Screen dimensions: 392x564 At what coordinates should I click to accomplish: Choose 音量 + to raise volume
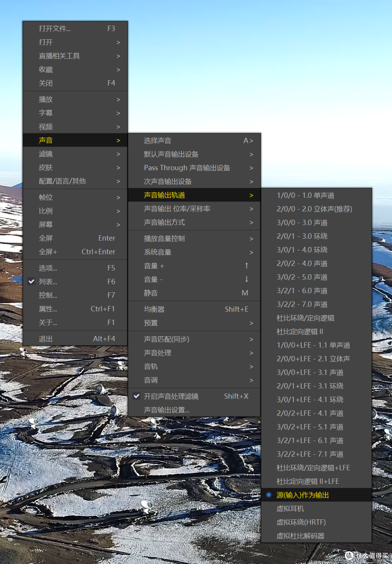pos(194,266)
